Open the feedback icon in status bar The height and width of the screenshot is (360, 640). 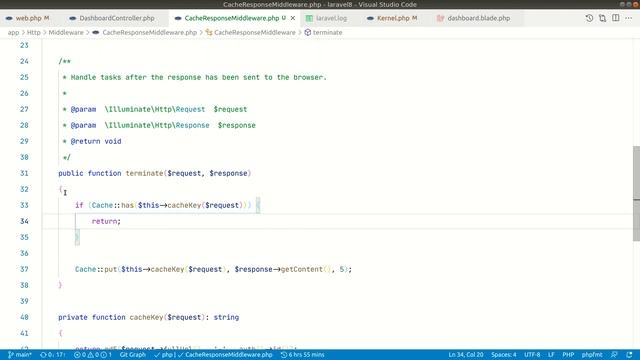(x=614, y=355)
